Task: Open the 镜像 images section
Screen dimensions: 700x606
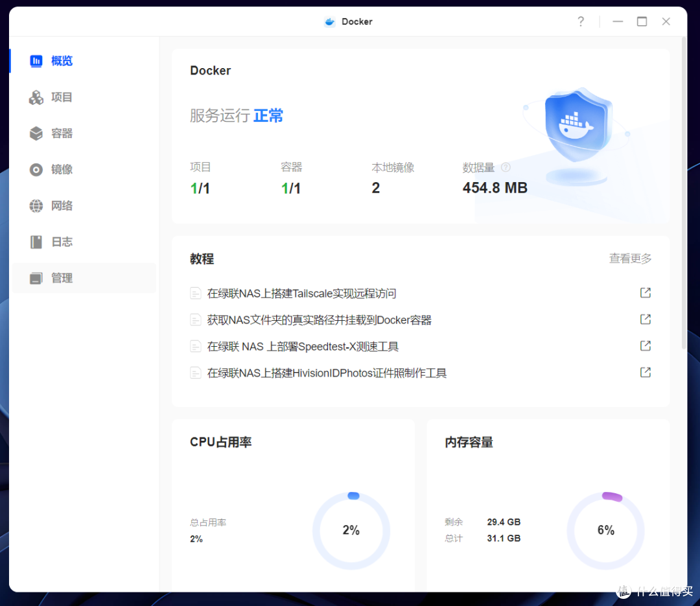Action: (x=83, y=170)
